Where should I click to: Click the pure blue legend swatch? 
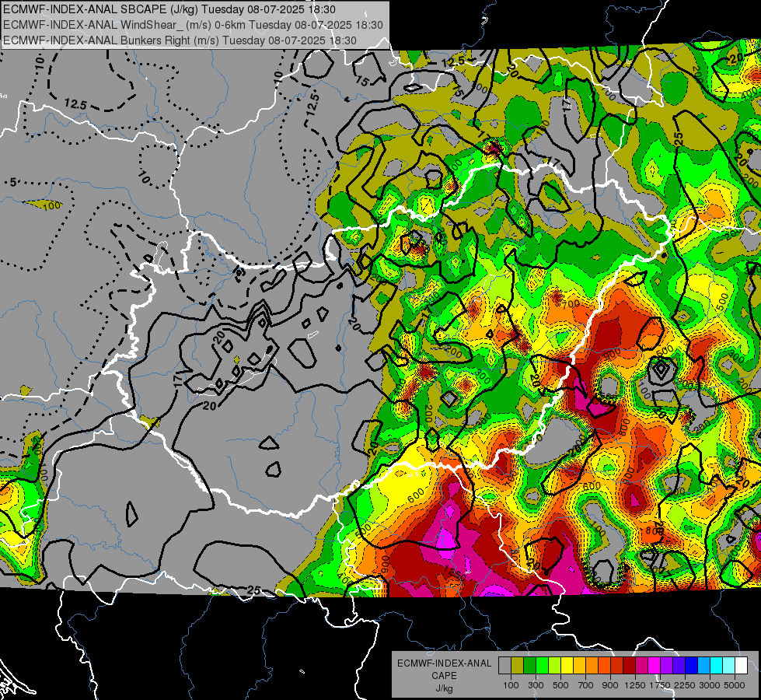692,665
